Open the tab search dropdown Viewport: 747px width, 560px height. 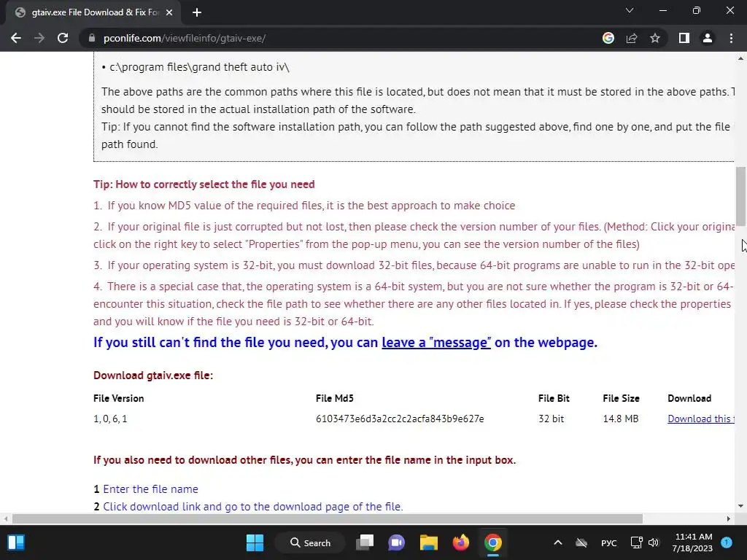[x=630, y=10]
